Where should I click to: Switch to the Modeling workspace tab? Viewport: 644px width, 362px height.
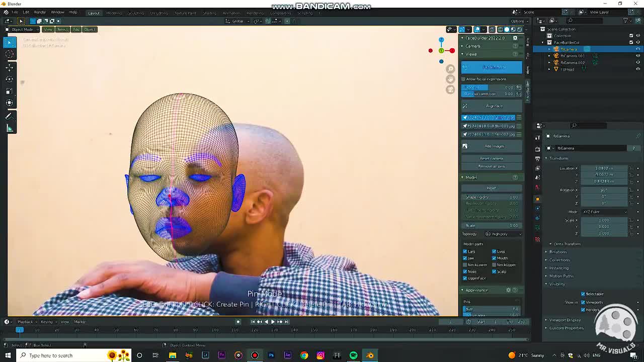pyautogui.click(x=114, y=13)
